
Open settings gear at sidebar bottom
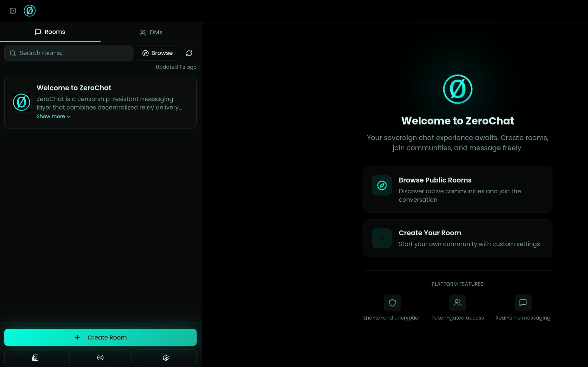pyautogui.click(x=166, y=358)
